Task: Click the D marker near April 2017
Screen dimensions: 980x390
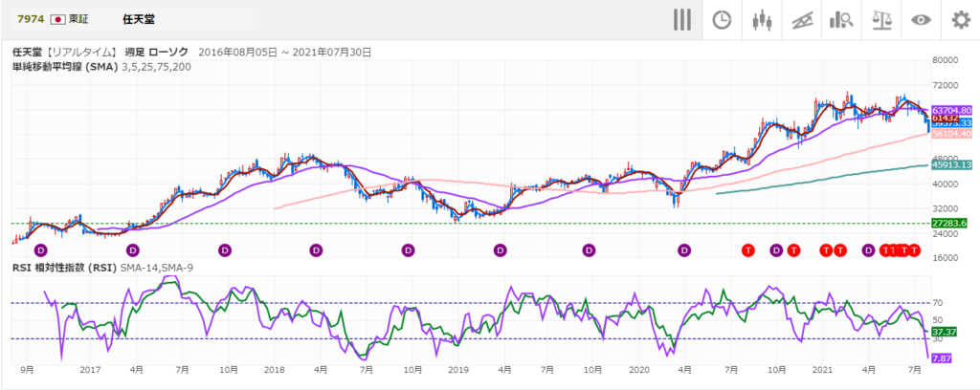Action: point(133,250)
